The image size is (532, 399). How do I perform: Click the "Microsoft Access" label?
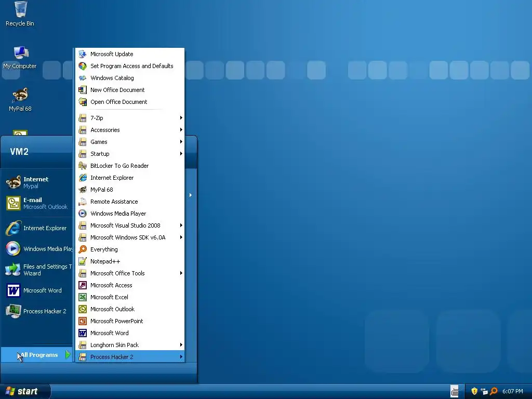pyautogui.click(x=111, y=285)
